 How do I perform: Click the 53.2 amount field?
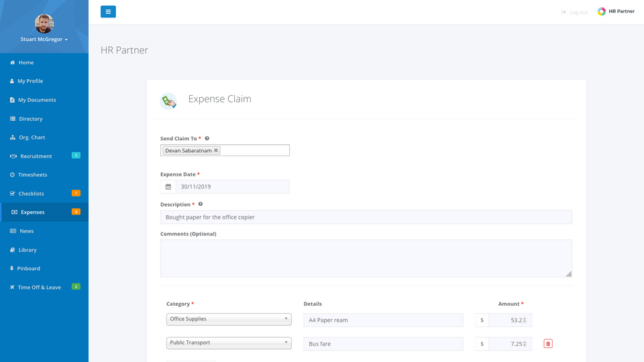click(x=510, y=320)
